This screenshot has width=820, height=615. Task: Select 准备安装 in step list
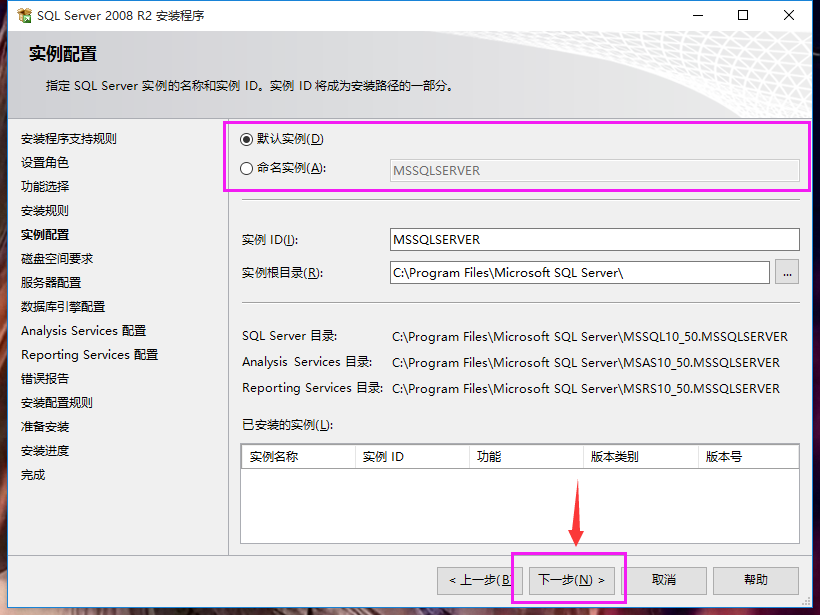pyautogui.click(x=44, y=427)
